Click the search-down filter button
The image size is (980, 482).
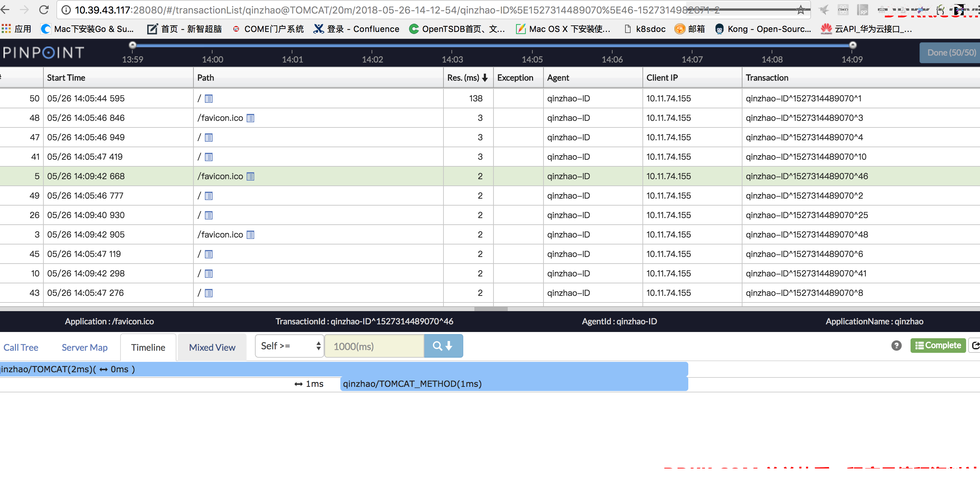[x=443, y=346]
